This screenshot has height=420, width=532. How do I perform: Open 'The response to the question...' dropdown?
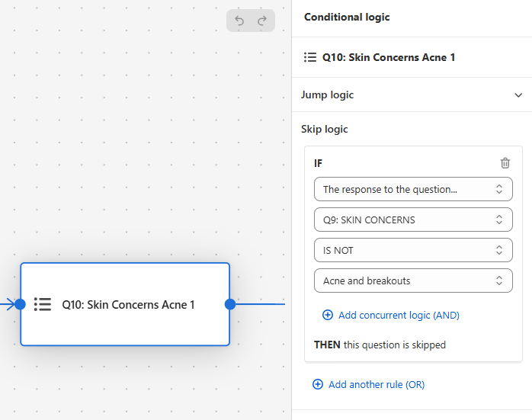(413, 189)
